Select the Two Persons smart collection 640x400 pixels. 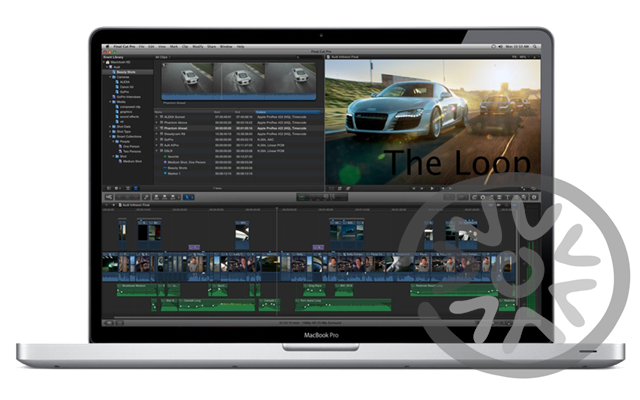(x=132, y=151)
